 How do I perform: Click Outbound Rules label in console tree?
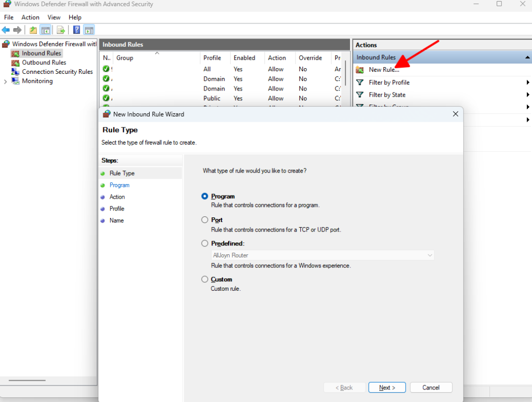tap(44, 62)
